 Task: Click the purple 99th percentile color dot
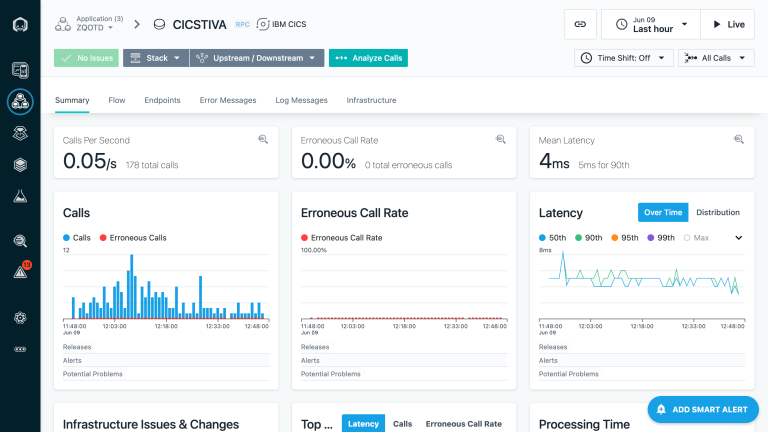(x=651, y=238)
